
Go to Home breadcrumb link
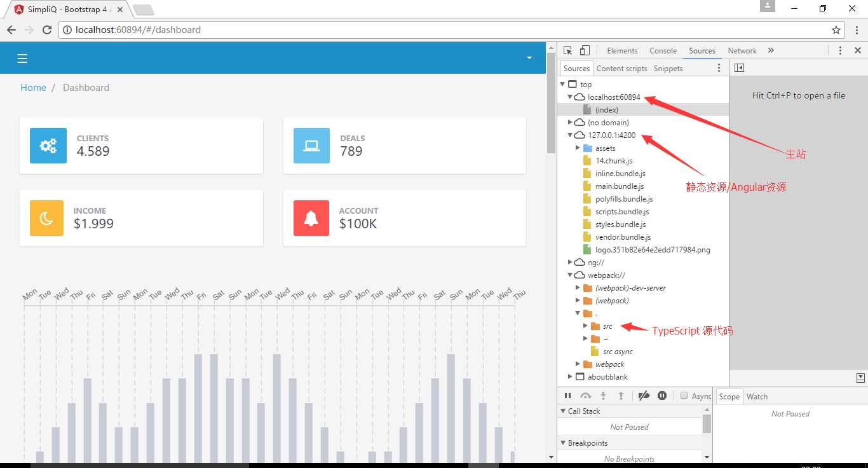[33, 88]
